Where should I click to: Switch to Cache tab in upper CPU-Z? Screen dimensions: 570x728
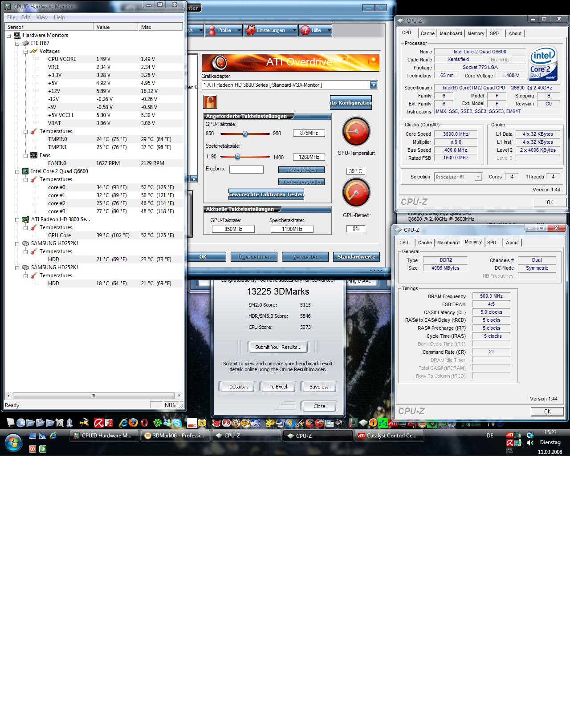pos(427,33)
